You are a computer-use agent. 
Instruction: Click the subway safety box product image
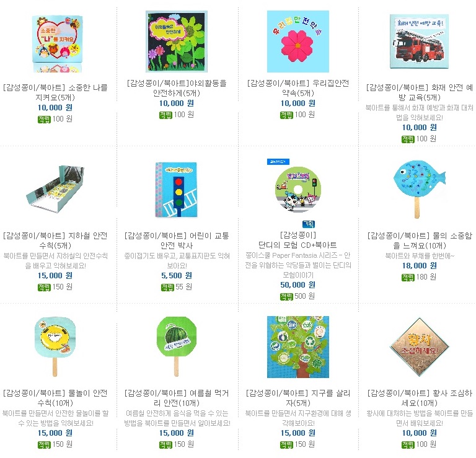tap(55, 190)
